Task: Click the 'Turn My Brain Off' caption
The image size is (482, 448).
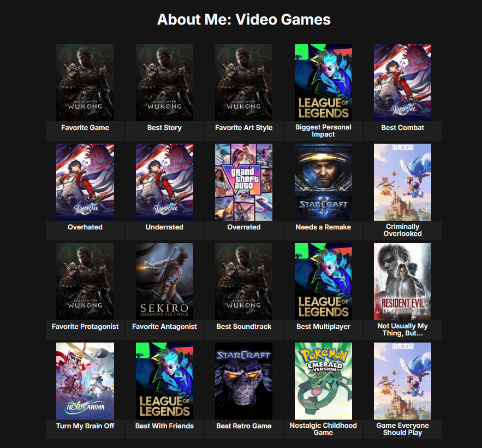Action: click(x=85, y=426)
